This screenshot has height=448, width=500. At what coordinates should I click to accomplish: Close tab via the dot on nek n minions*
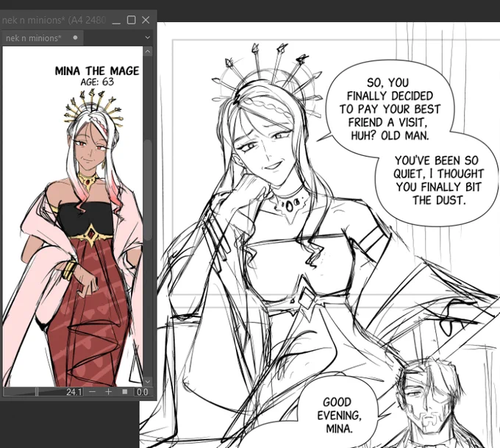coord(75,38)
